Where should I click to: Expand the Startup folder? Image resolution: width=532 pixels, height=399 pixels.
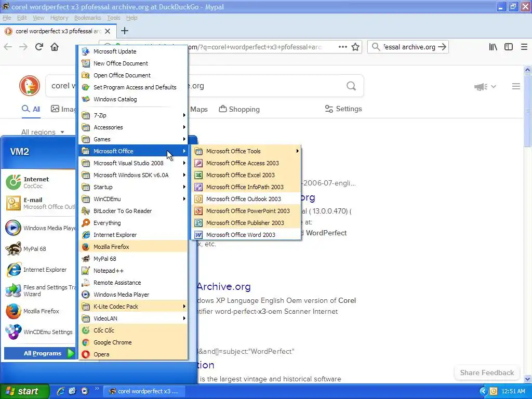(133, 187)
